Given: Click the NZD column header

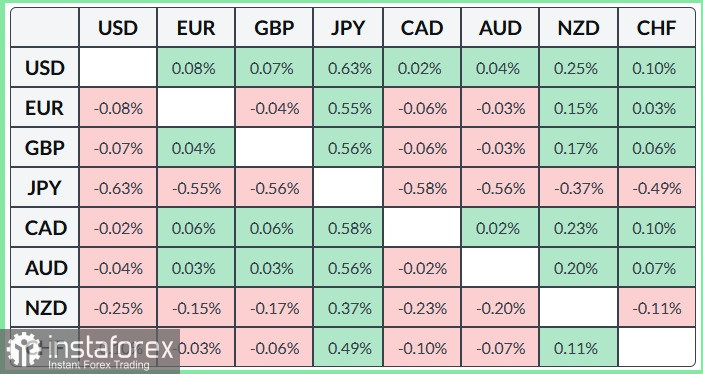Looking at the screenshot, I should point(578,28).
